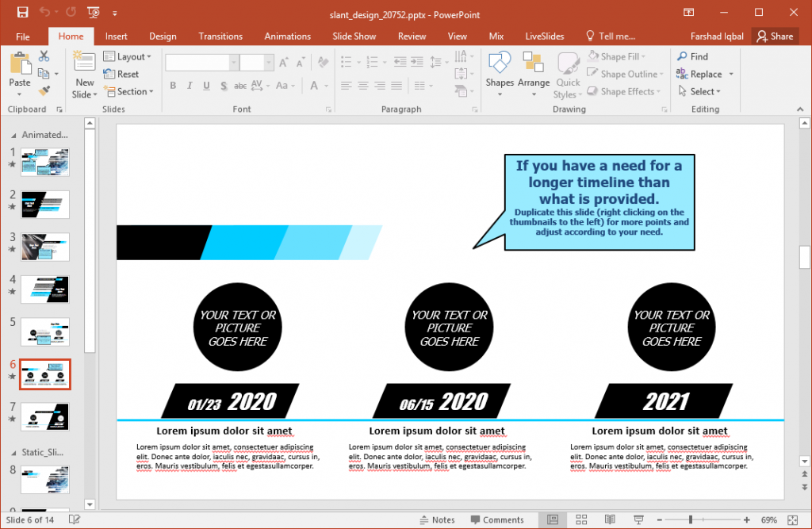This screenshot has width=812, height=529.
Task: Open the Section dropdown menu
Action: 127,91
